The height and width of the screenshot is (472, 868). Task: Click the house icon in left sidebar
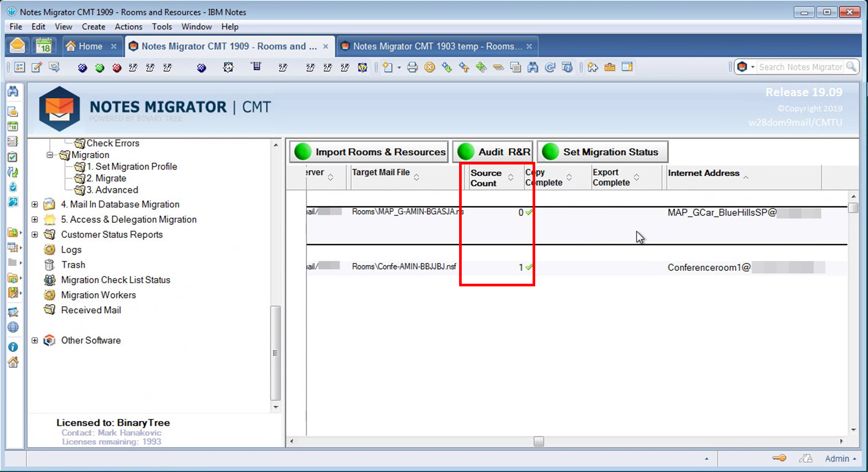(x=13, y=362)
